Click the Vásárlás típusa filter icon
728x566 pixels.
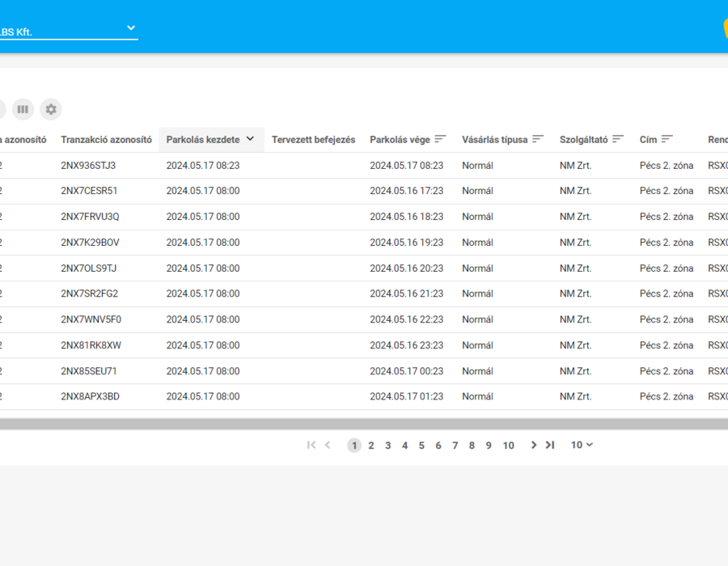(x=538, y=139)
